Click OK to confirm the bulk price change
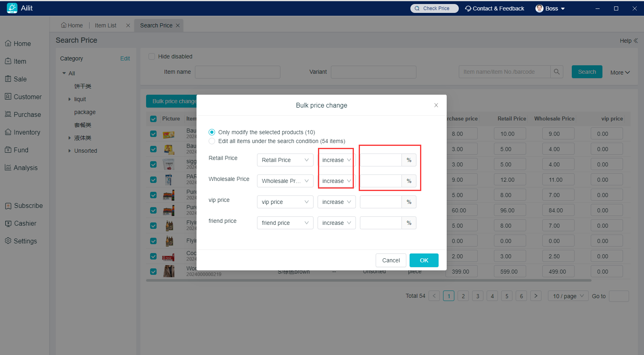This screenshot has width=644, height=355. (x=424, y=260)
